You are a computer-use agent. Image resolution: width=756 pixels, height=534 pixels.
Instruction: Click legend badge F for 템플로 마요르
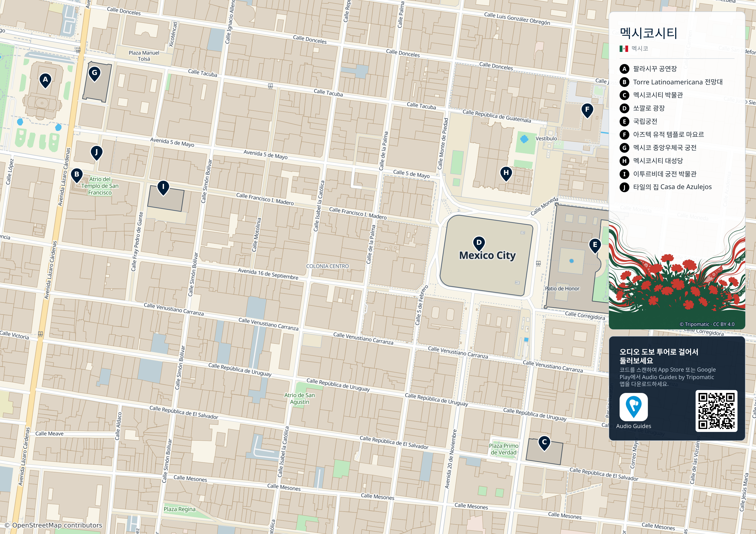[x=624, y=134]
